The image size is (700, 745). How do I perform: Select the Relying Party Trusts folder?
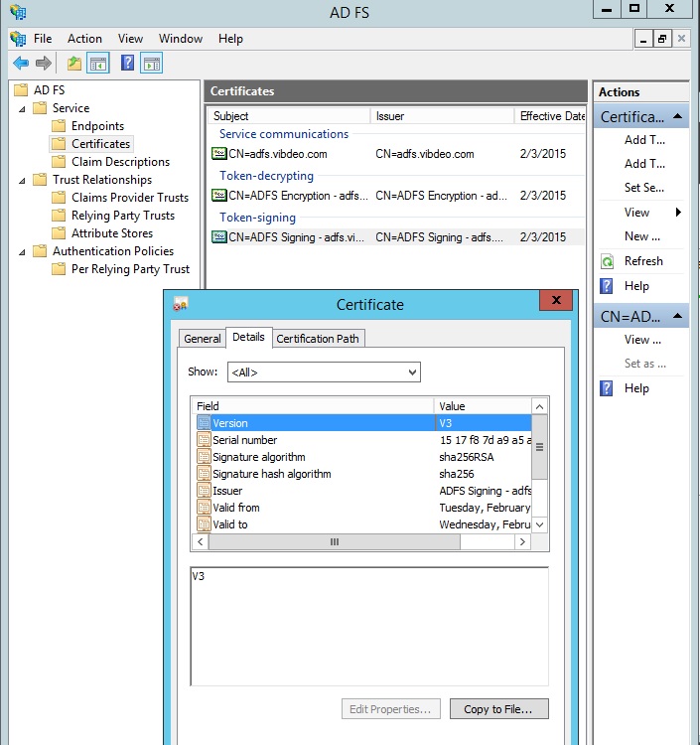122,216
